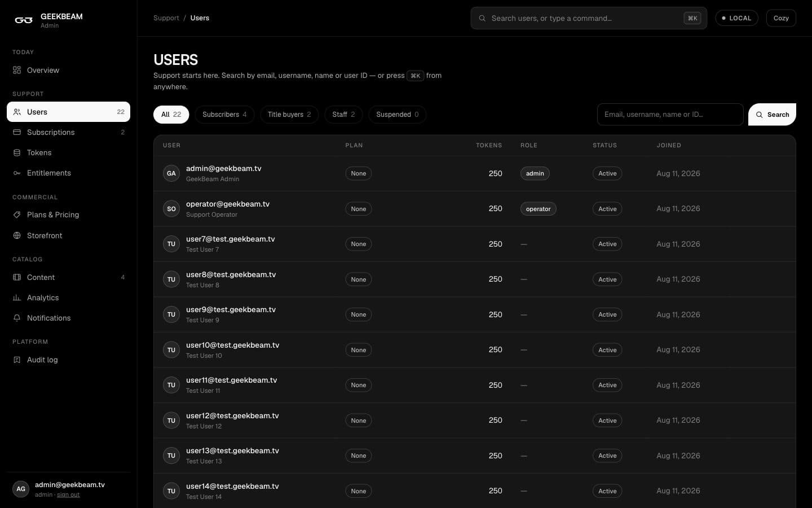Toggle the LOCAL environment badge

pyautogui.click(x=736, y=18)
